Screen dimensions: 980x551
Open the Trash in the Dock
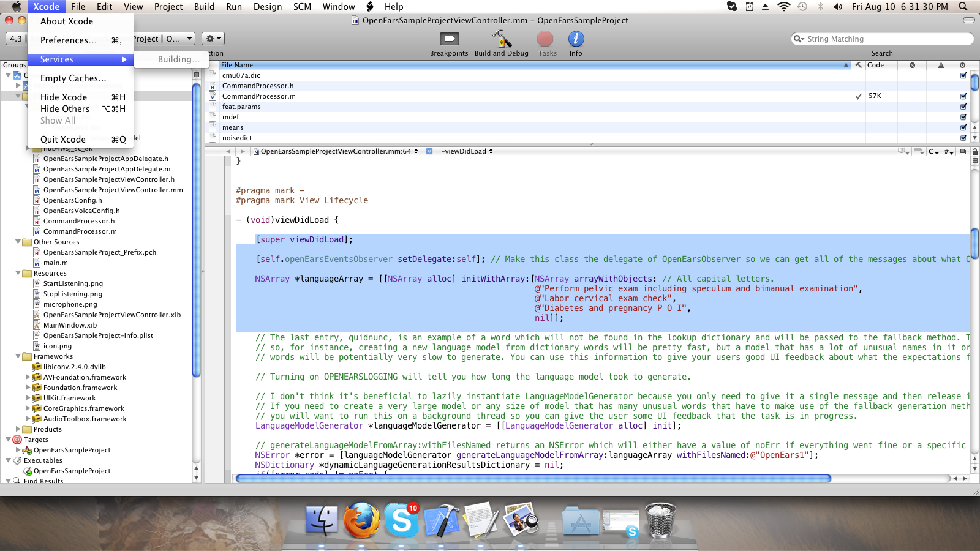point(661,521)
